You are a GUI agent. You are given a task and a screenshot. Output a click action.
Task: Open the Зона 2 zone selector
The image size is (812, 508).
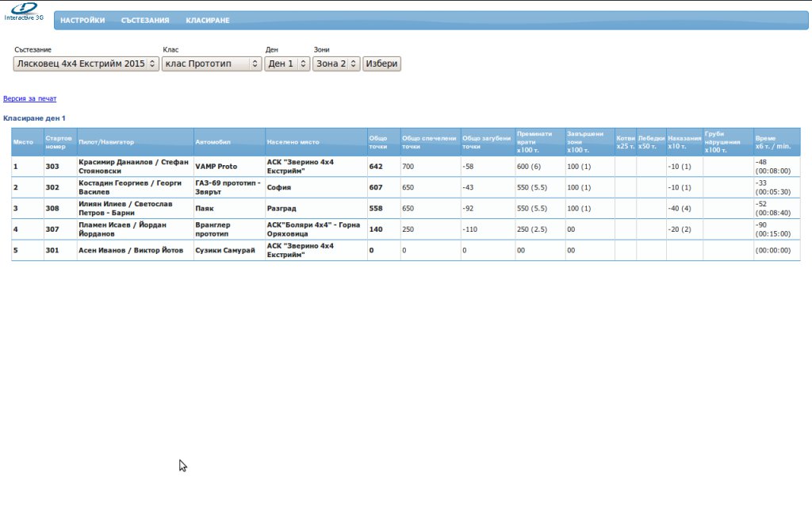tap(336, 63)
